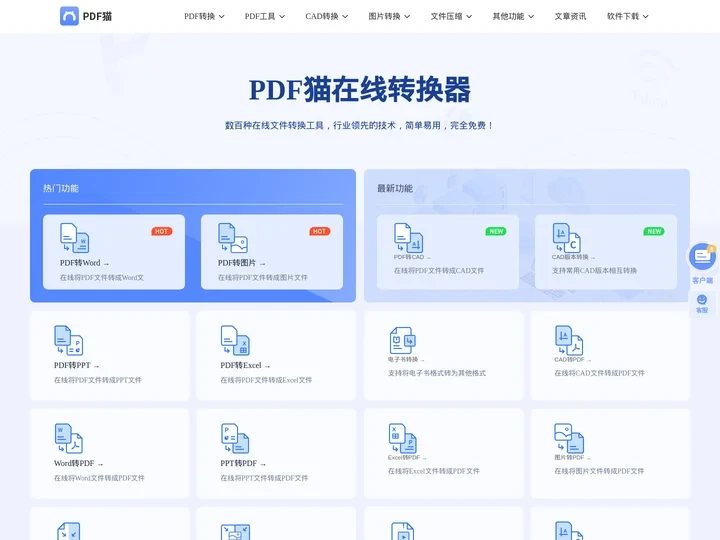The width and height of the screenshot is (720, 540).
Task: Click text 在线将PDF文件转成Excel文件
Action: [266, 380]
